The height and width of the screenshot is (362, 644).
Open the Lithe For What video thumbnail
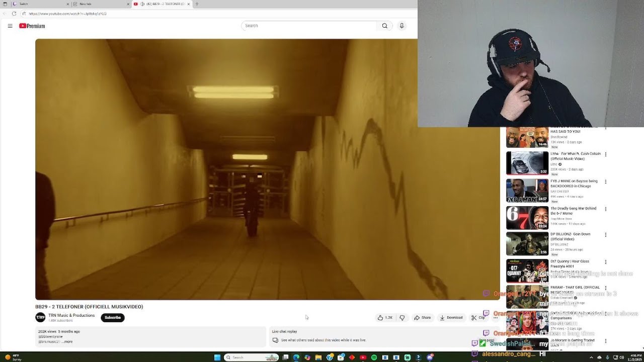[x=527, y=163]
